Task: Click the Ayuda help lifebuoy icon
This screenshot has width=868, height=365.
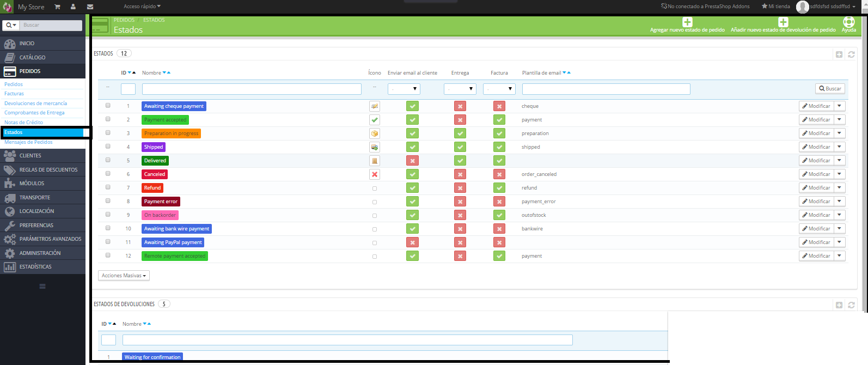Action: (x=848, y=22)
